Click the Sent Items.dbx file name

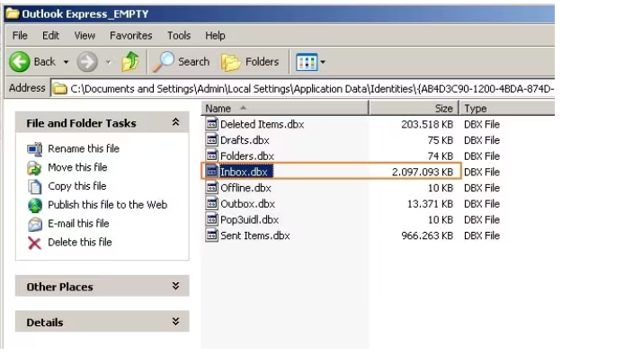[255, 235]
